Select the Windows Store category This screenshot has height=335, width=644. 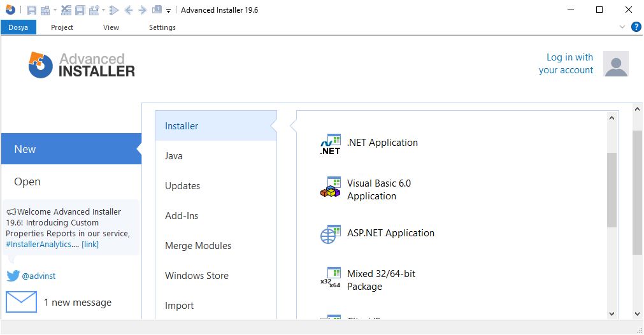[x=216, y=276]
